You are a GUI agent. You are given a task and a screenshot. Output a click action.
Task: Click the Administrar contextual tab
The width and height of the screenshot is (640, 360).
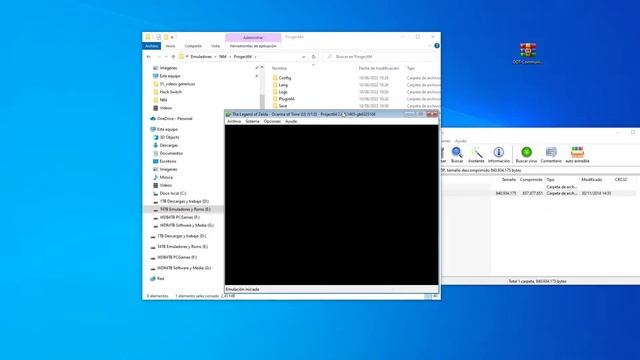tap(253, 38)
